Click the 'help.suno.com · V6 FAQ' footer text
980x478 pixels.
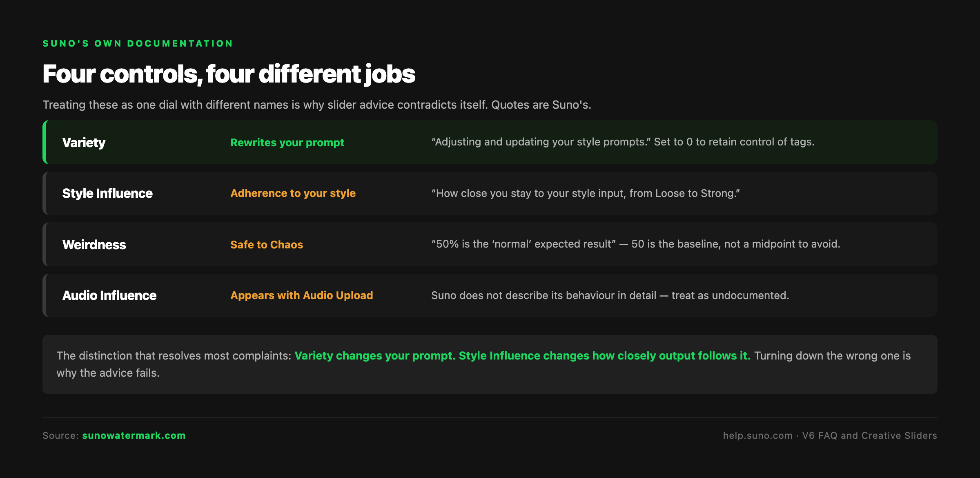click(x=830, y=436)
